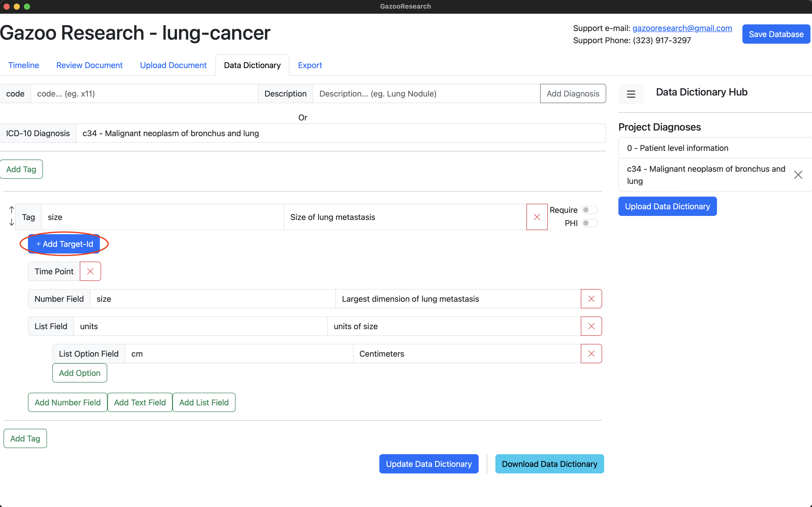
Task: Remove the Time Point field
Action: [x=90, y=271]
